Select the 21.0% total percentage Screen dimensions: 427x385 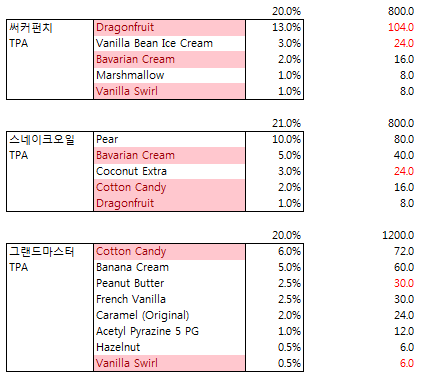[286, 123]
